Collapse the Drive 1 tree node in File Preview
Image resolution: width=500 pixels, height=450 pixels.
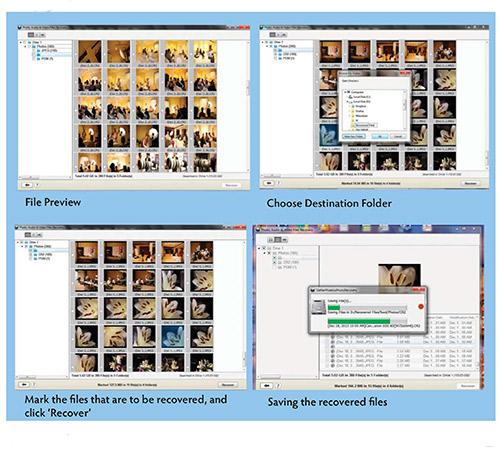[21, 42]
